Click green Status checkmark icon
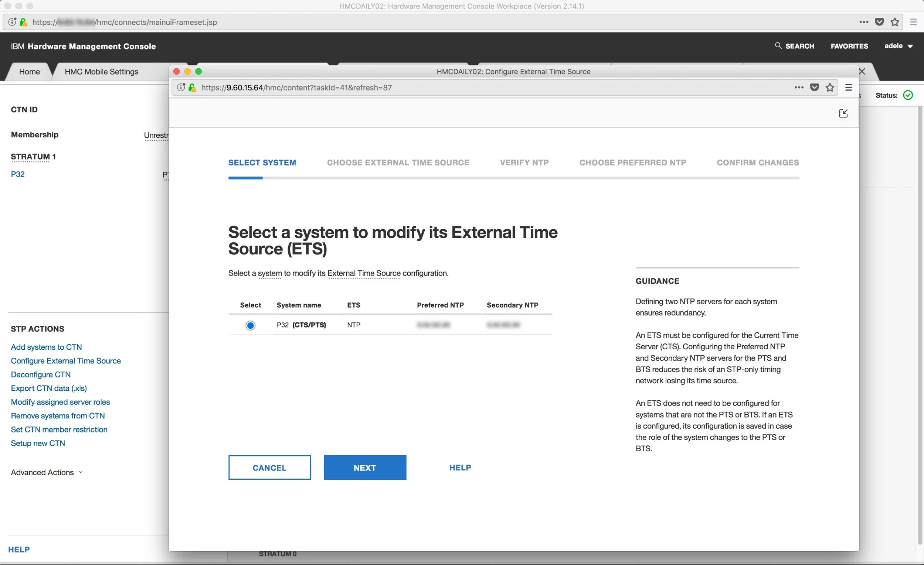This screenshot has height=565, width=924. click(x=908, y=95)
